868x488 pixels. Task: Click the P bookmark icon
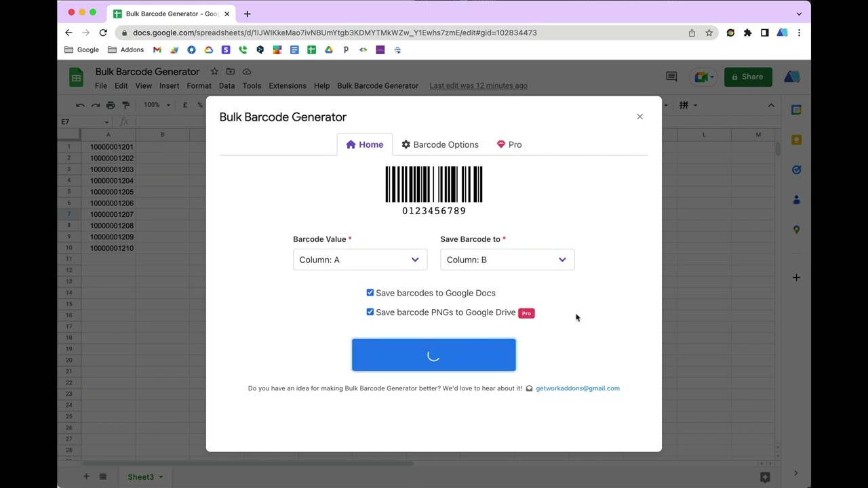coord(346,49)
